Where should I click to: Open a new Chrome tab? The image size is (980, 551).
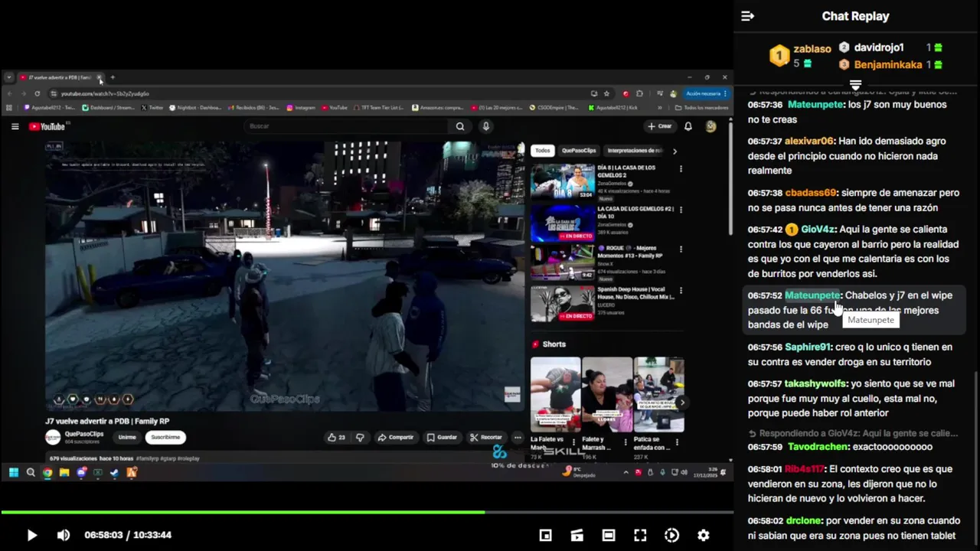113,77
